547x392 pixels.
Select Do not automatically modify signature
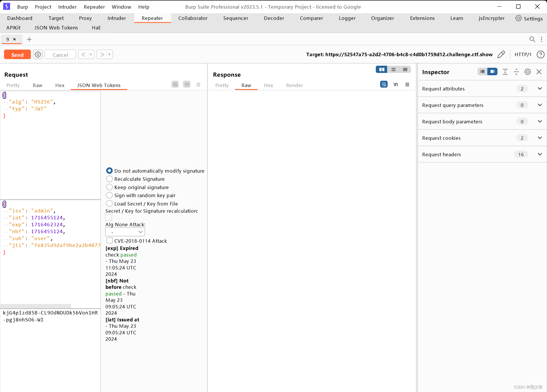point(109,171)
